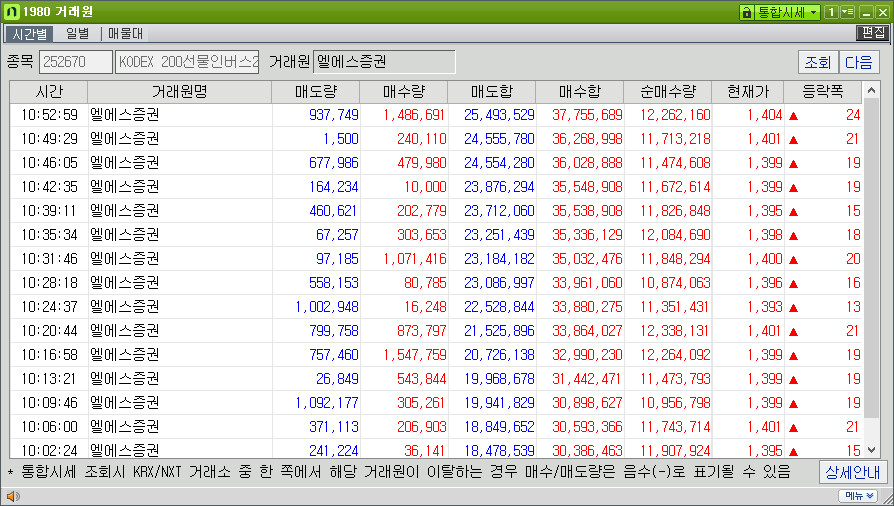Switch to the 시간별 tab

click(30, 34)
